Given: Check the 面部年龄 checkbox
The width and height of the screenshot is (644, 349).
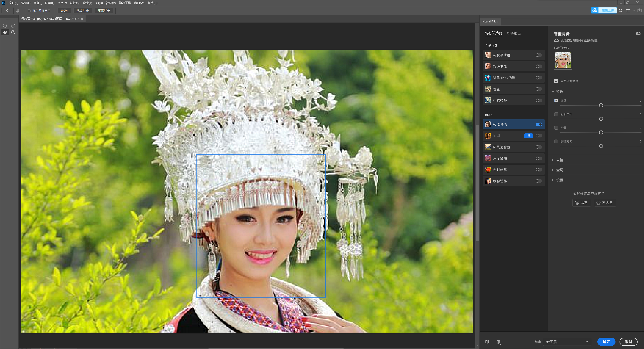Looking at the screenshot, I should (556, 114).
